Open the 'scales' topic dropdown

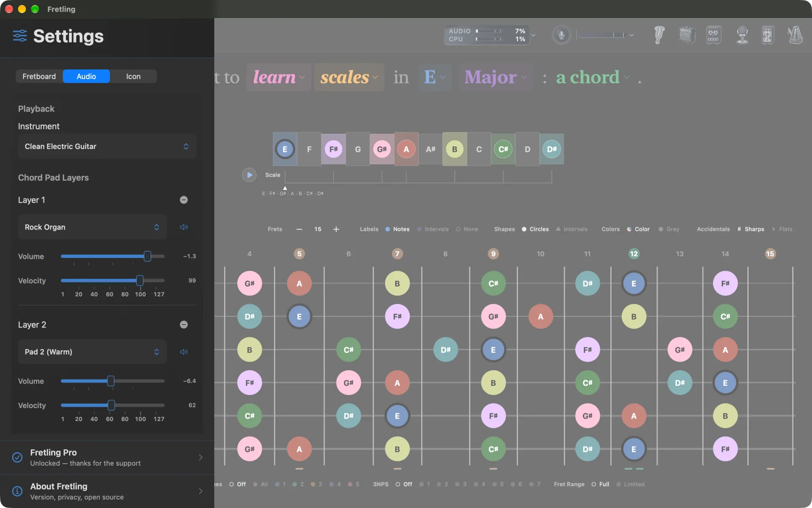[x=349, y=77]
